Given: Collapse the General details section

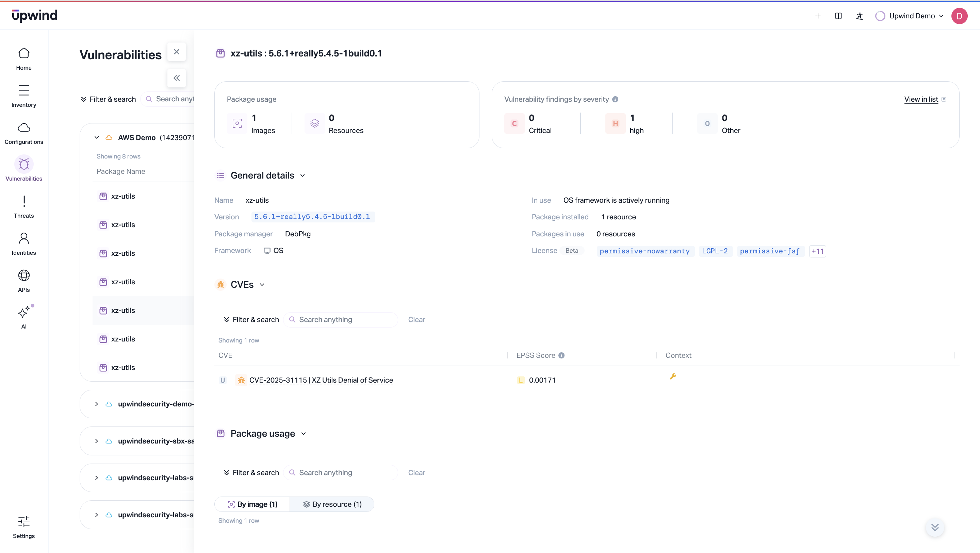Looking at the screenshot, I should point(303,175).
